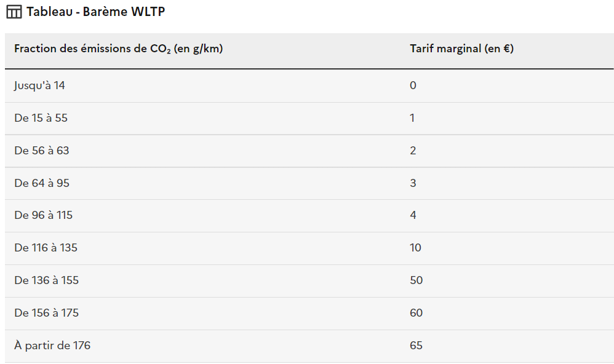Viewport: 614px width, 364px height.
Task: Click the tarif value 10
Action: (x=415, y=248)
